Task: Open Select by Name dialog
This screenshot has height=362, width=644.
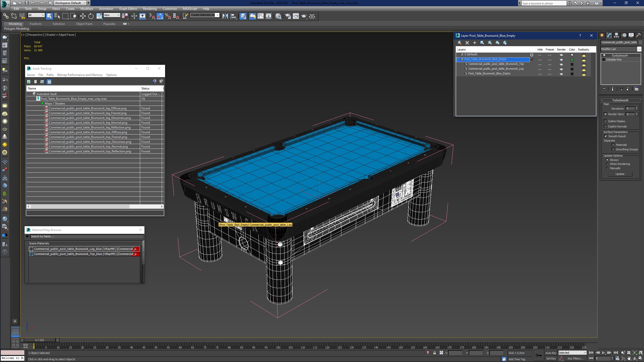Action: 57,16
